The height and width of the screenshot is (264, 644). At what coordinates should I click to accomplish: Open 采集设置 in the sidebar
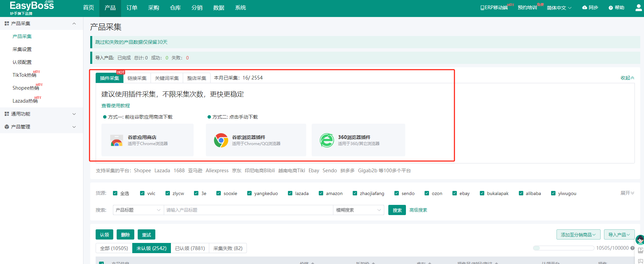[22, 49]
